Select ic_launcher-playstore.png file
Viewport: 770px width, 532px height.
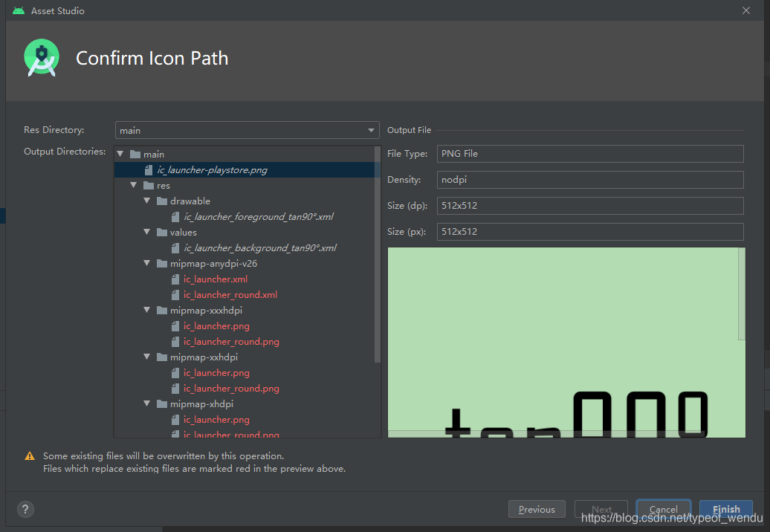coord(212,170)
